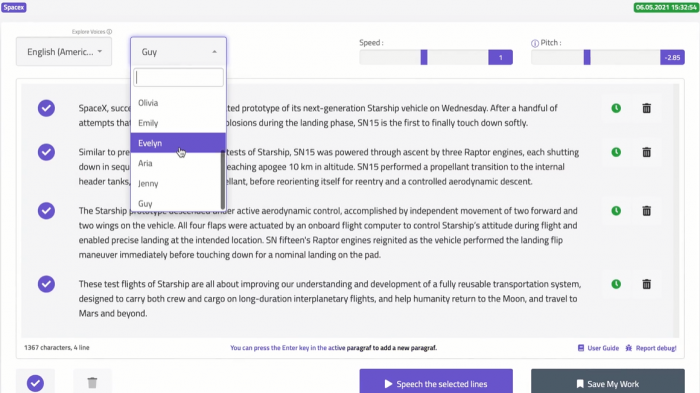
Task: Click the green clock icon on third paragraph
Action: click(x=616, y=211)
